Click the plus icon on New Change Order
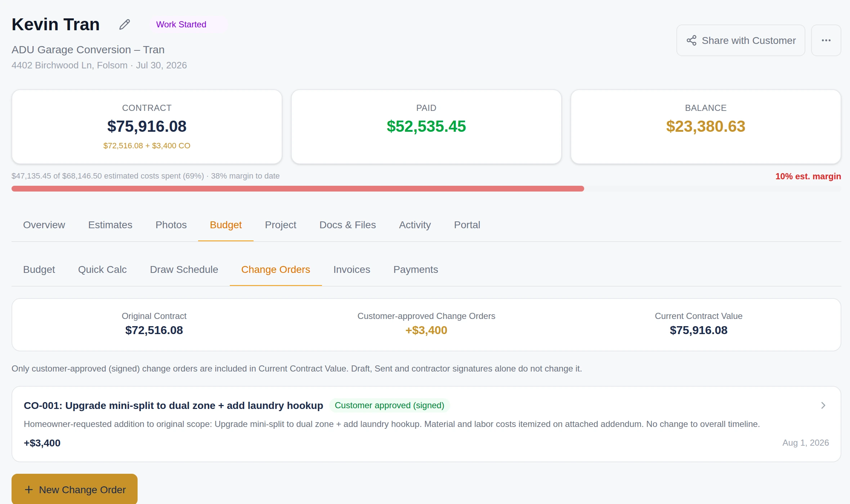The image size is (850, 504). 29,490
